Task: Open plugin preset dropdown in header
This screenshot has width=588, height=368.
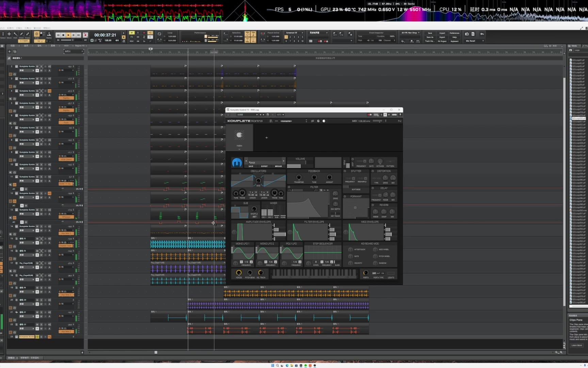Action: (x=247, y=114)
